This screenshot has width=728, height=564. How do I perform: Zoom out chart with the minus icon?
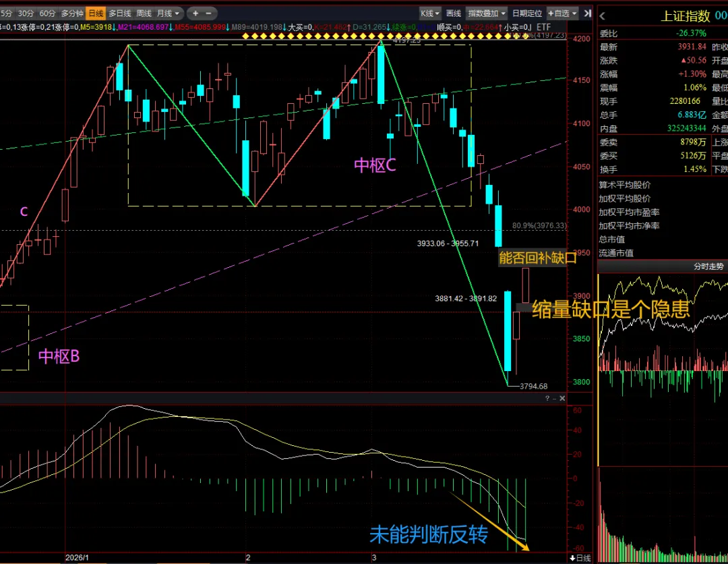click(209, 13)
